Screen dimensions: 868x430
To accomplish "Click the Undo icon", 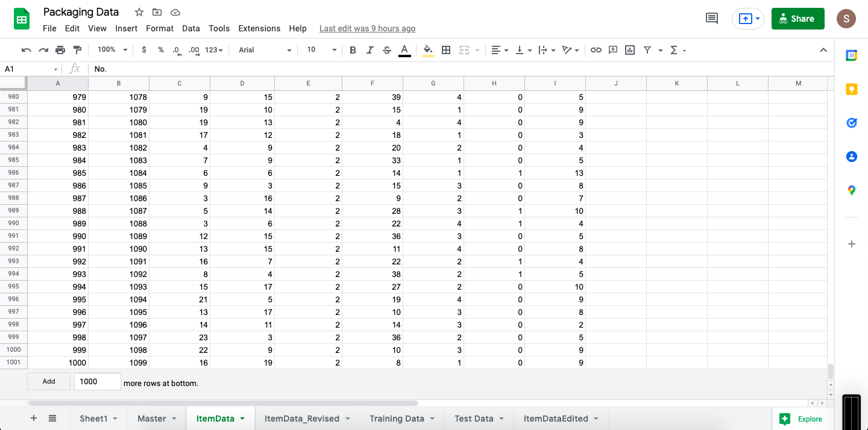I will (26, 50).
